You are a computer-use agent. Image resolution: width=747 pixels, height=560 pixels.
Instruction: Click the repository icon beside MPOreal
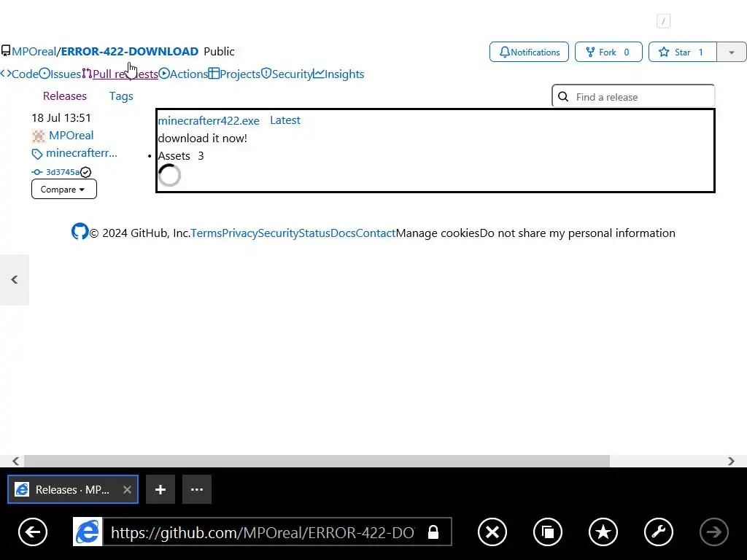pos(6,51)
